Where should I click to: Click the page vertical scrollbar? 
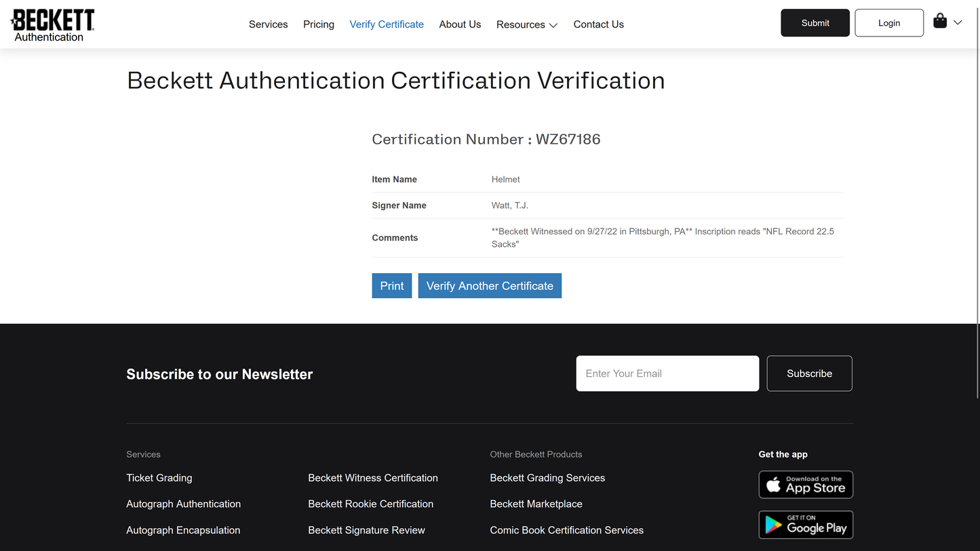977,203
